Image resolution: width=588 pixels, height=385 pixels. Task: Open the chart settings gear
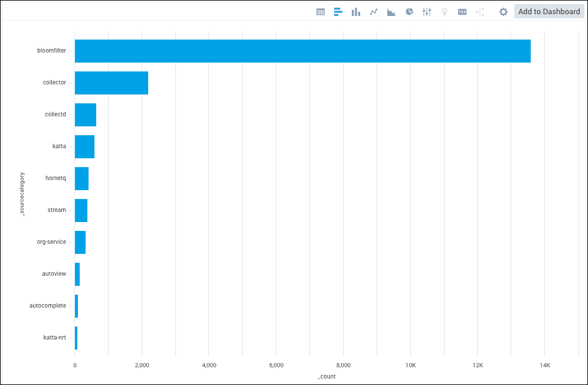(x=503, y=11)
